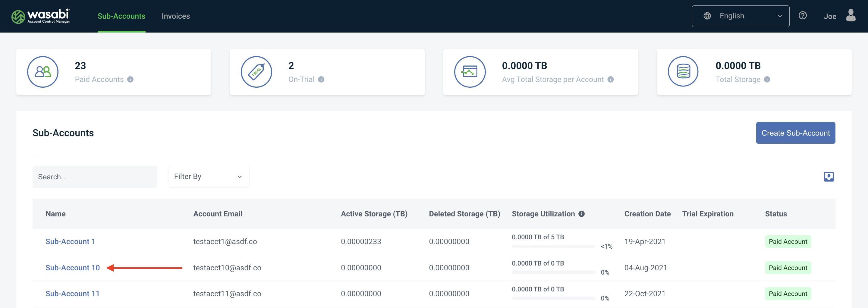
Task: Expand the Filter By dropdown
Action: tap(209, 177)
